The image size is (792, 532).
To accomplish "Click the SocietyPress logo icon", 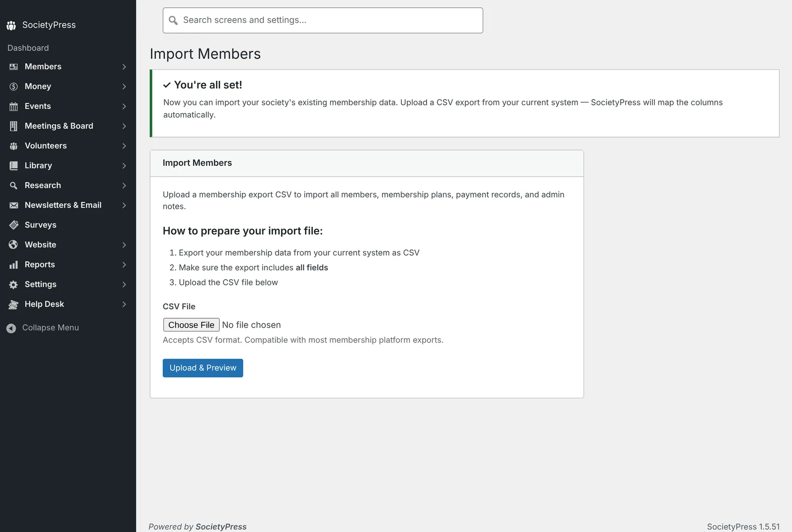I will tap(11, 25).
